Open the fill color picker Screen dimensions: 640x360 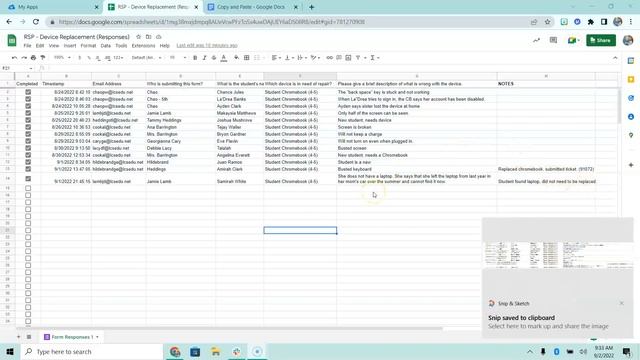(236, 58)
